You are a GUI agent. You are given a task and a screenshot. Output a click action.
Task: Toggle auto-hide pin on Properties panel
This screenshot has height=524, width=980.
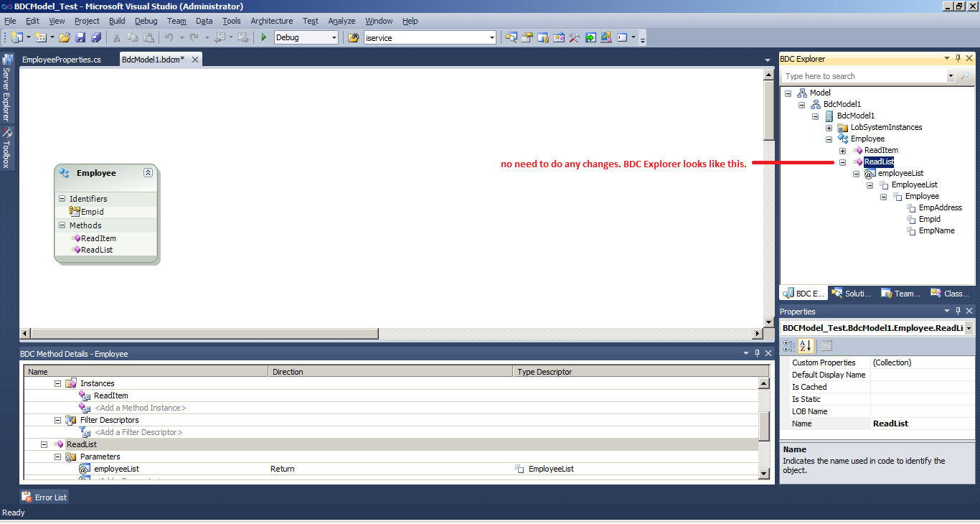pyautogui.click(x=958, y=312)
